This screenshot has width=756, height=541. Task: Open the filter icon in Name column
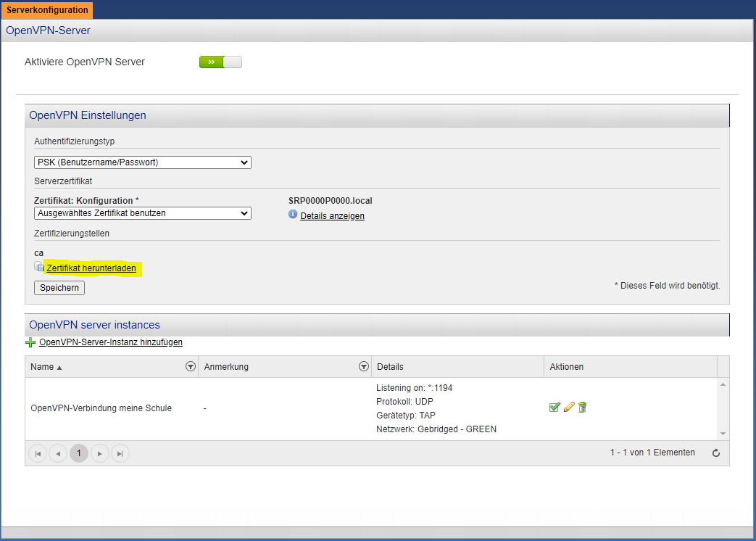pyautogui.click(x=191, y=367)
